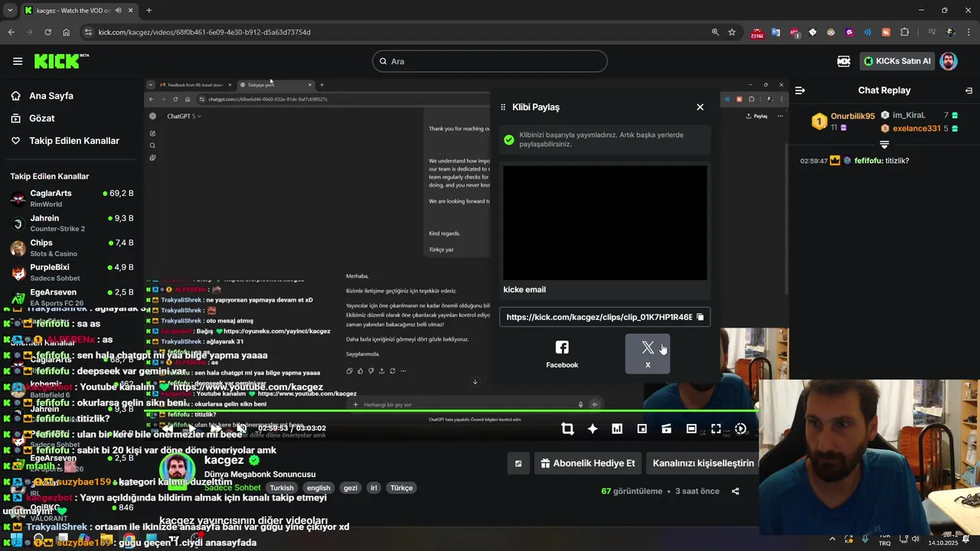Open PurpleBixi followed channel

click(x=72, y=272)
